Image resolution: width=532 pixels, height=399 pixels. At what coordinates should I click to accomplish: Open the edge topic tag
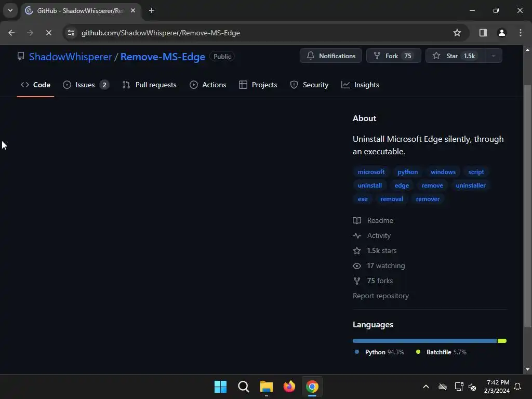402,185
